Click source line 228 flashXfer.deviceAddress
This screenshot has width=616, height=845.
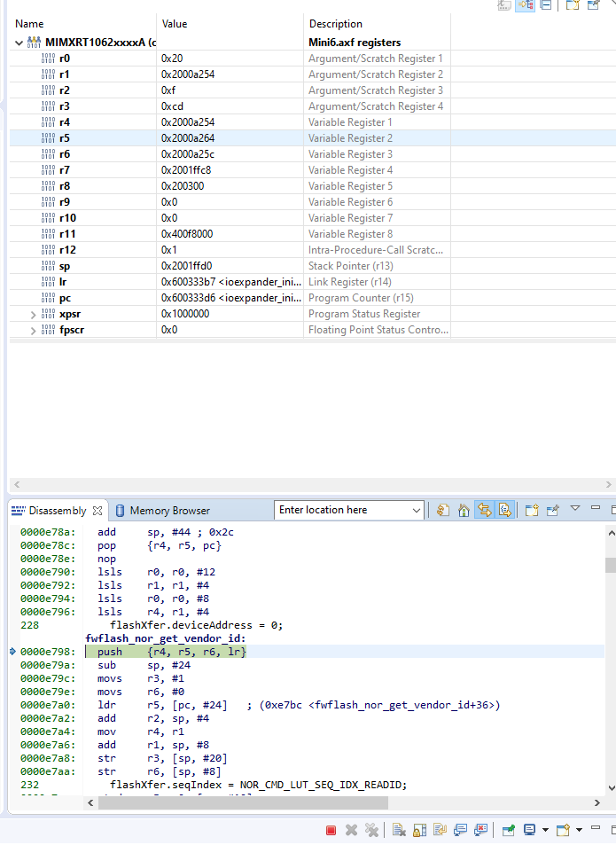pos(197,625)
